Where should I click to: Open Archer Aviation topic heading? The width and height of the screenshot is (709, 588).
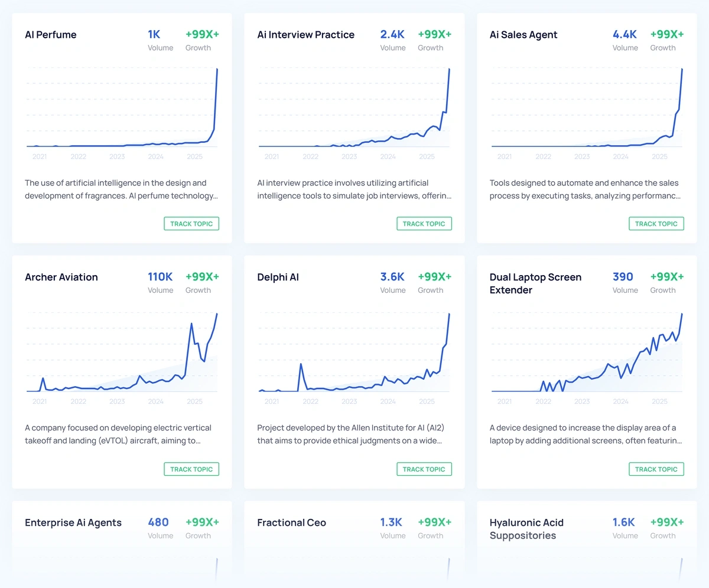pyautogui.click(x=61, y=277)
